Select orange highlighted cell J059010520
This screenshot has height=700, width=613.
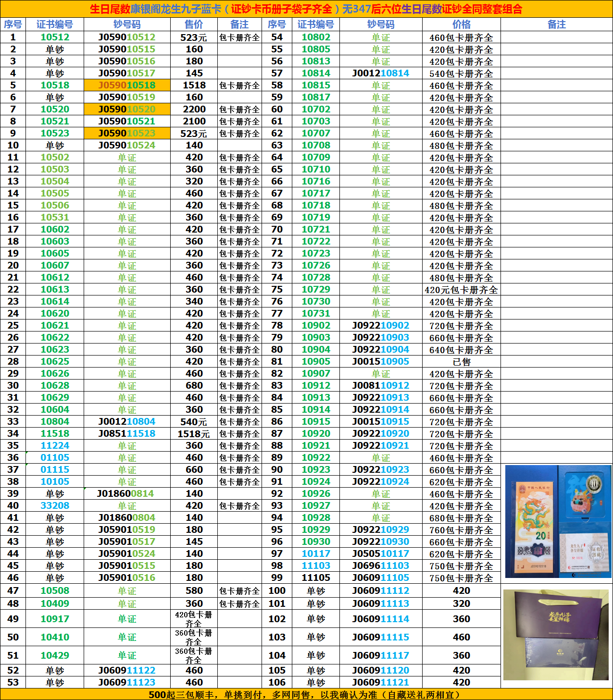(127, 110)
